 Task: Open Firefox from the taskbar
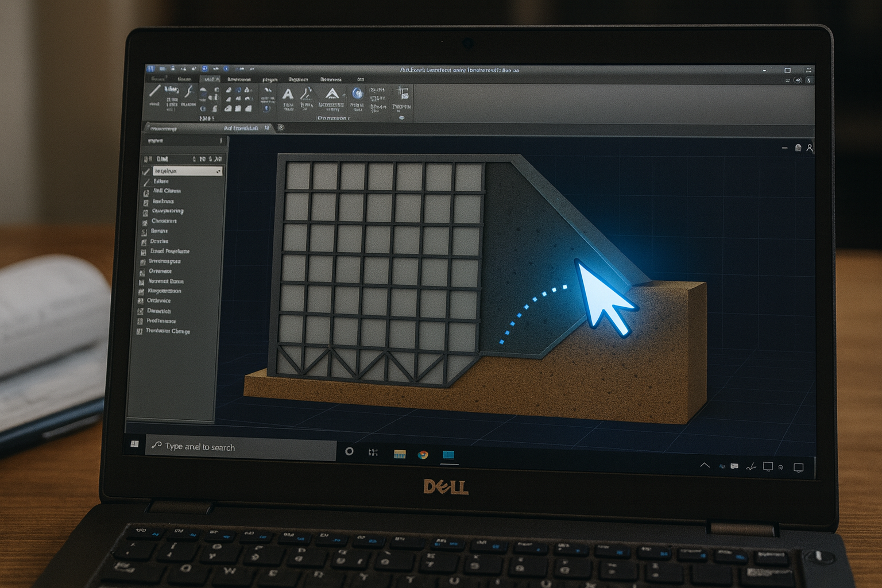tap(423, 455)
